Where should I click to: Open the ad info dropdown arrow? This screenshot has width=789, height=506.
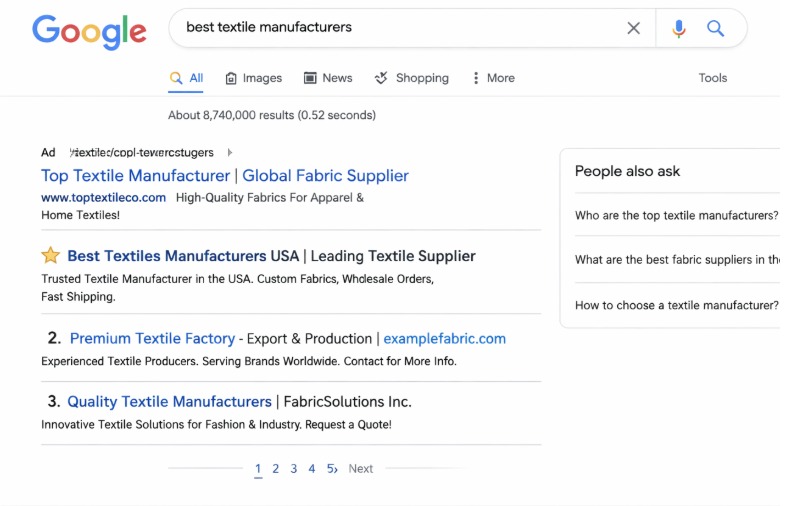[230, 153]
